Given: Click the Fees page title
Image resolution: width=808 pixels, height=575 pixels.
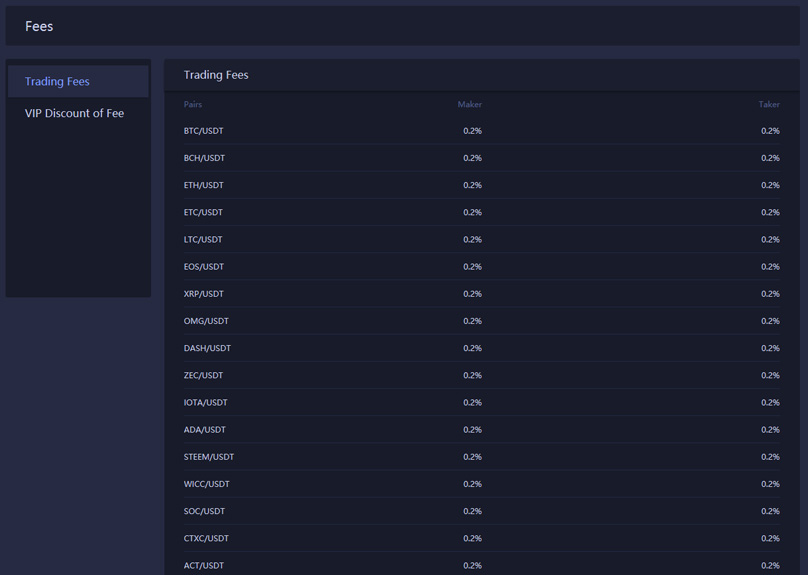Looking at the screenshot, I should (x=39, y=26).
